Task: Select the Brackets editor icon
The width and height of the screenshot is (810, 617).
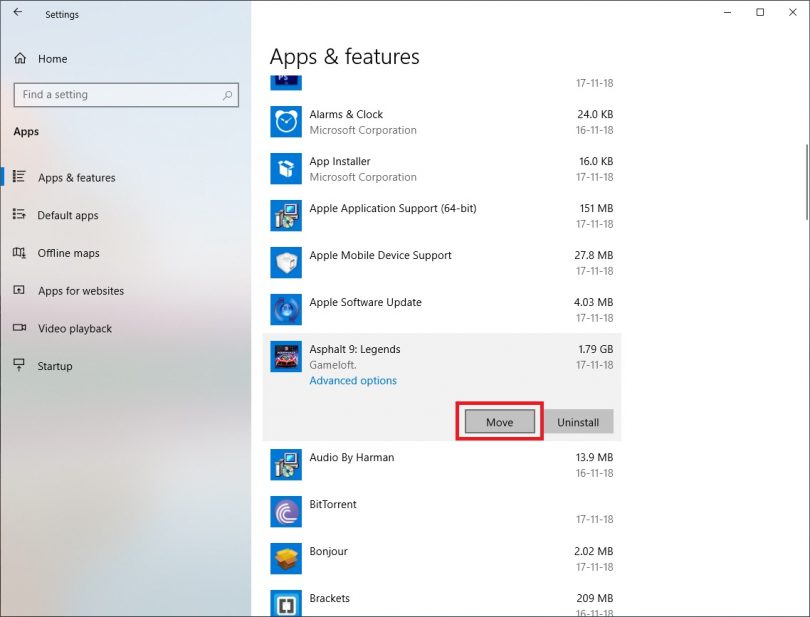Action: point(285,601)
